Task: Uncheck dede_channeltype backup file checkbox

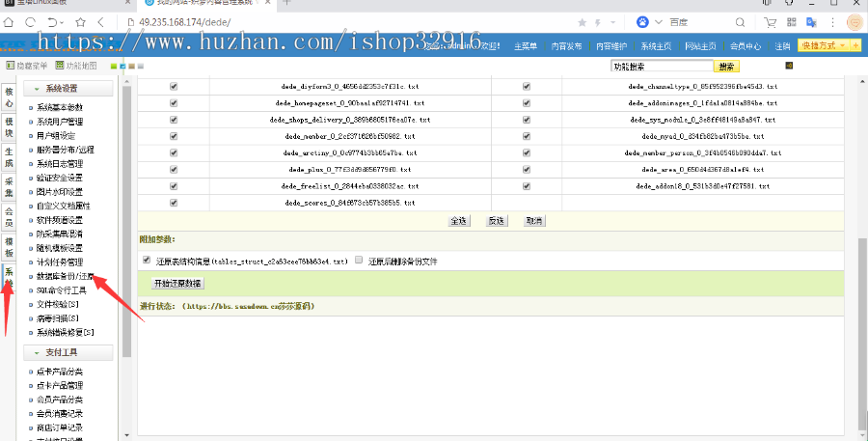Action: click(x=527, y=87)
